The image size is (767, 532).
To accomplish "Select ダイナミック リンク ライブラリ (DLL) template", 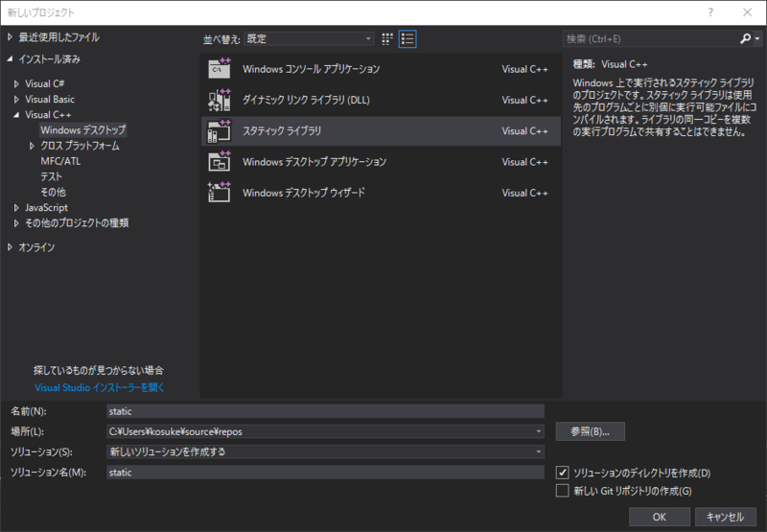I will point(381,100).
